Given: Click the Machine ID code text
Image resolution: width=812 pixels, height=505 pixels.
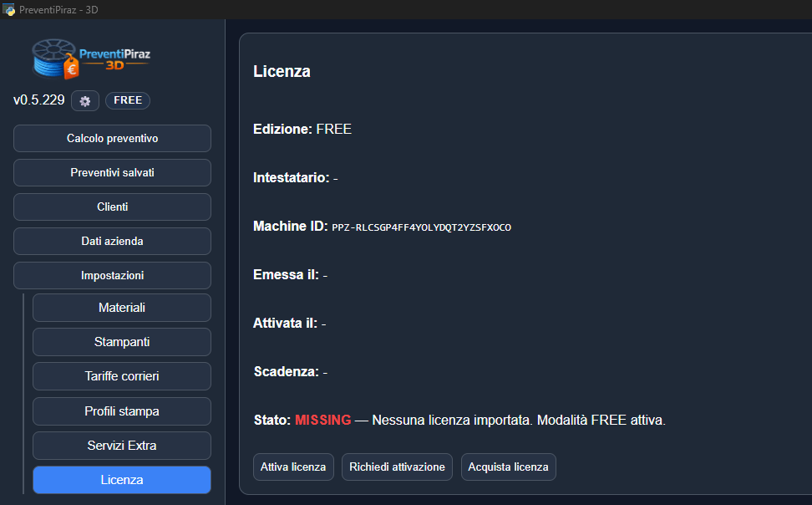Looking at the screenshot, I should [421, 227].
